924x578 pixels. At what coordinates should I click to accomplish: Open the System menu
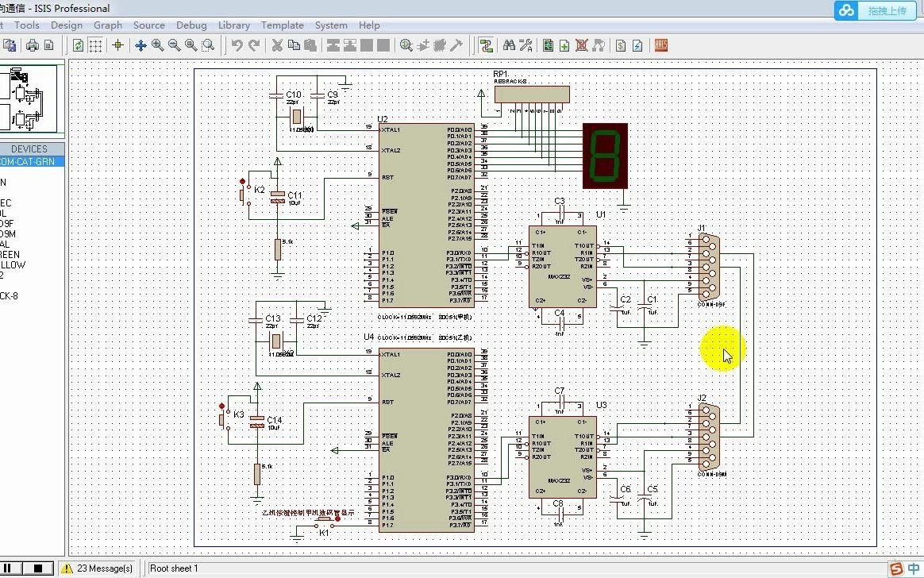(x=331, y=25)
